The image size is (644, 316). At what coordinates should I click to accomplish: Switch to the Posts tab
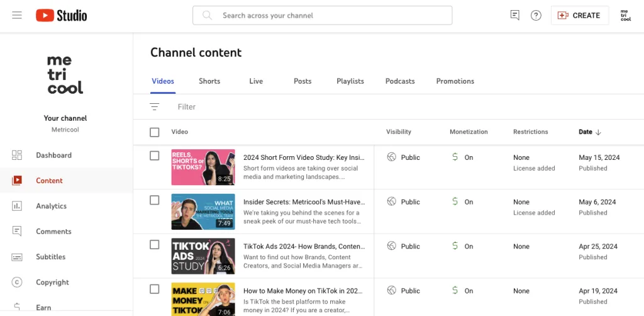303,81
